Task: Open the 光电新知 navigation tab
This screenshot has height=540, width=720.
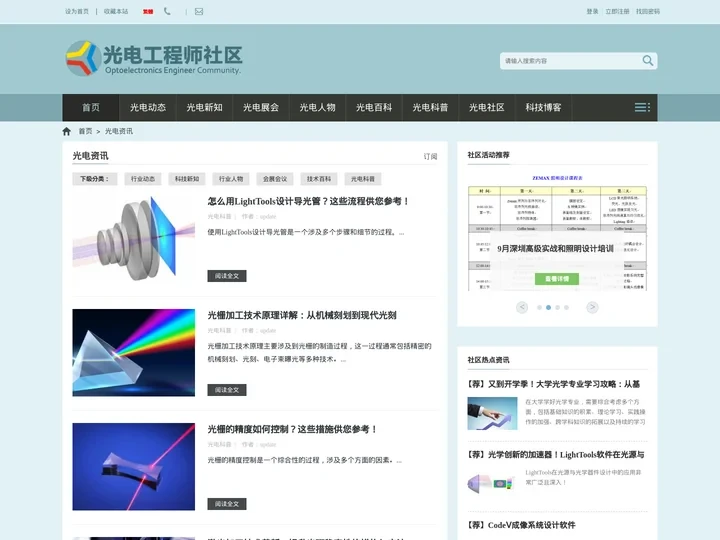Action: pyautogui.click(x=204, y=107)
